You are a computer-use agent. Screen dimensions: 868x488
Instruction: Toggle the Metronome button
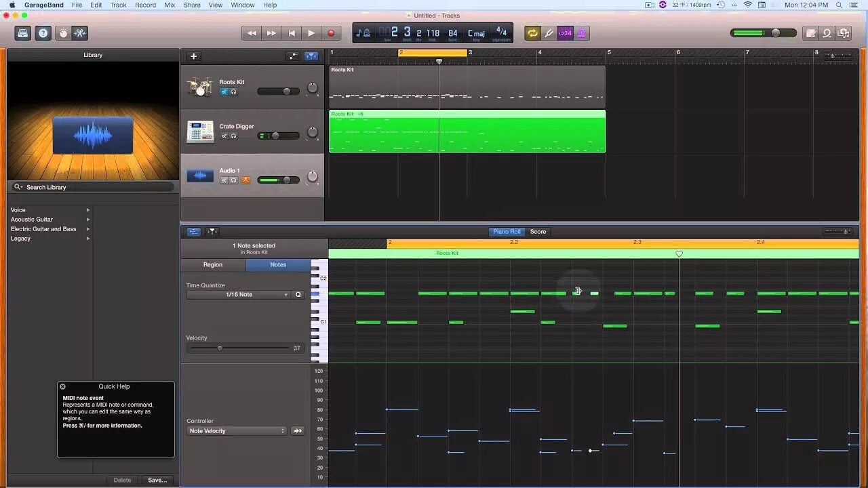582,33
